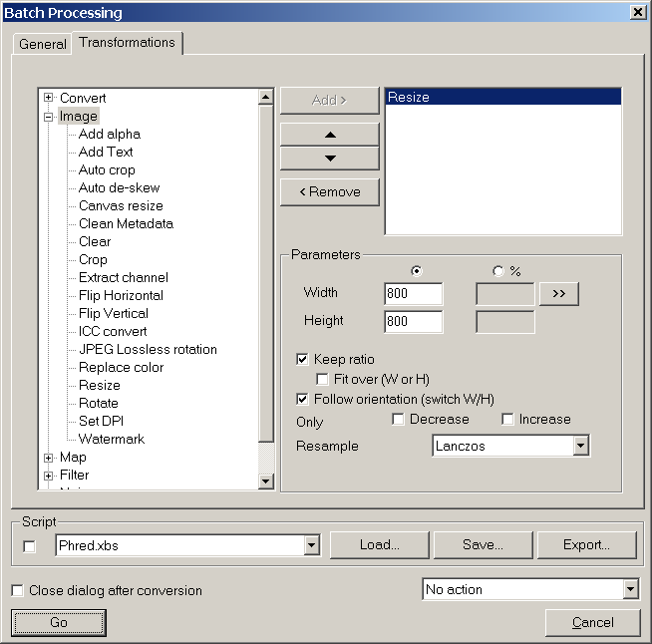Select Watermark in the transformations tree

pos(111,439)
